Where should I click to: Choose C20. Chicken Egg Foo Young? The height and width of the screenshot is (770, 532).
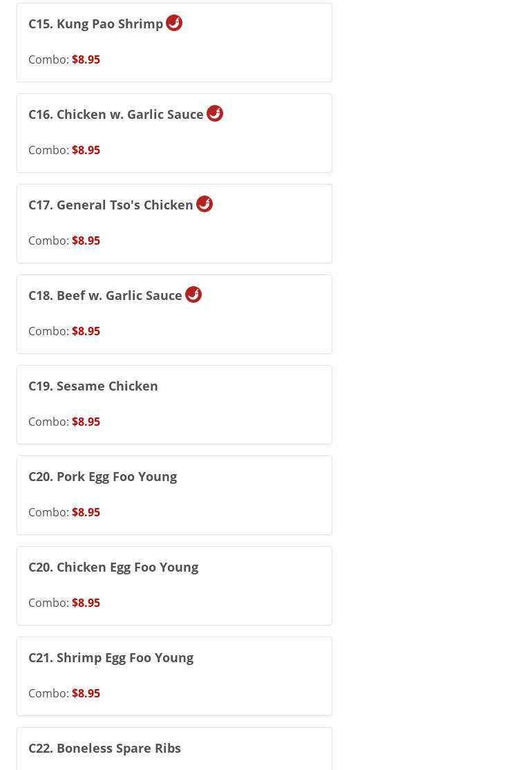113,567
